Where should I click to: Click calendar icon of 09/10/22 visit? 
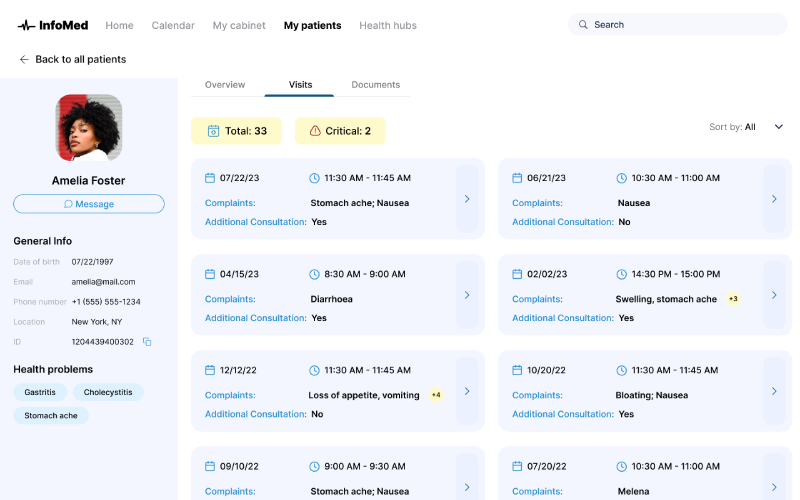tap(210, 466)
